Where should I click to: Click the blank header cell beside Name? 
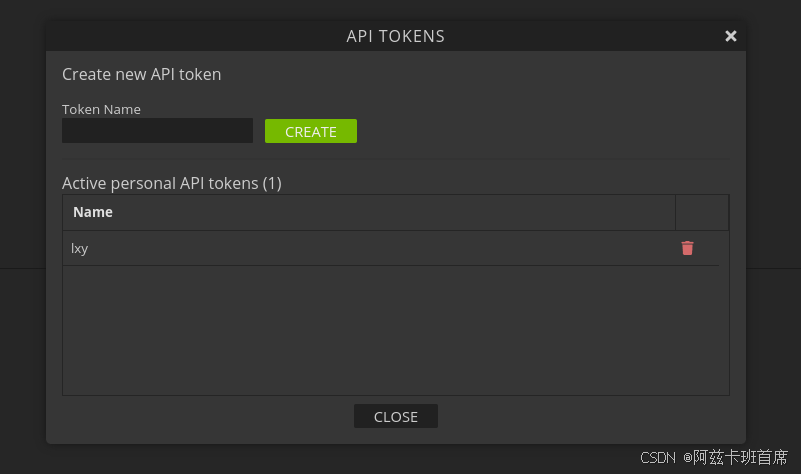click(701, 212)
